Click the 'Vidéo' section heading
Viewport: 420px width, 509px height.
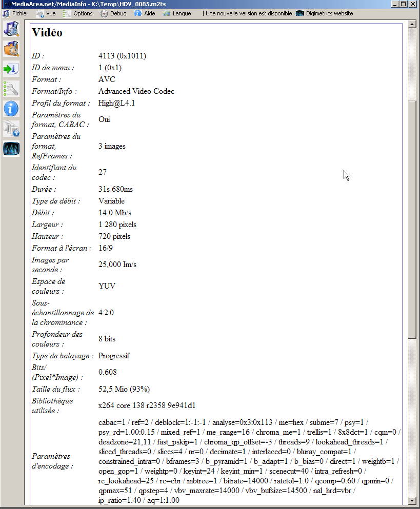click(47, 32)
